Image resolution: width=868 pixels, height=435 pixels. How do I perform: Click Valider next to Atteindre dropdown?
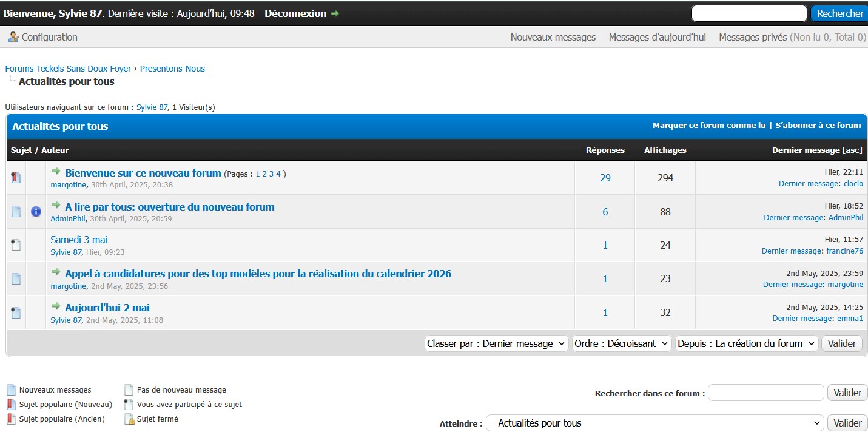click(x=847, y=423)
